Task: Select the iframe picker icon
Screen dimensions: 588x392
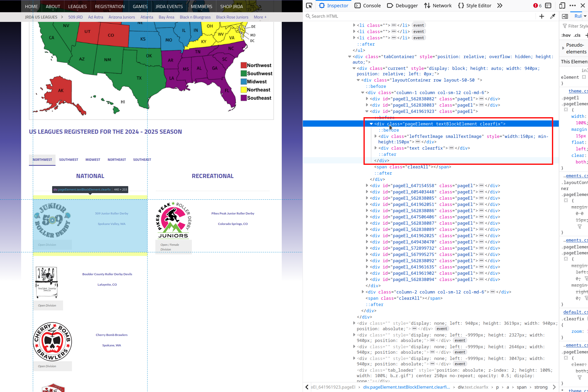Action: tap(548, 6)
